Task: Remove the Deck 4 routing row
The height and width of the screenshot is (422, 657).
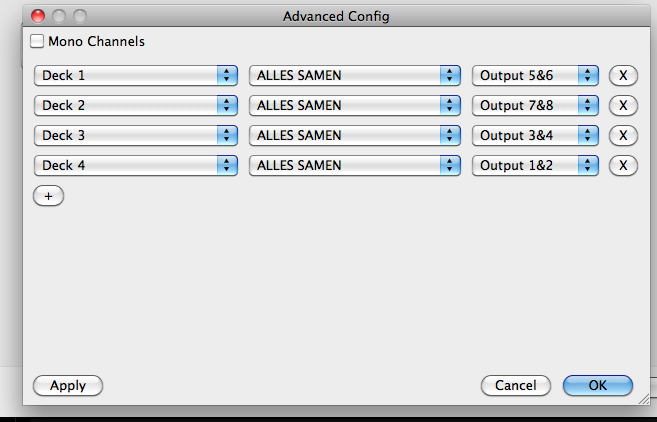Action: (x=623, y=165)
